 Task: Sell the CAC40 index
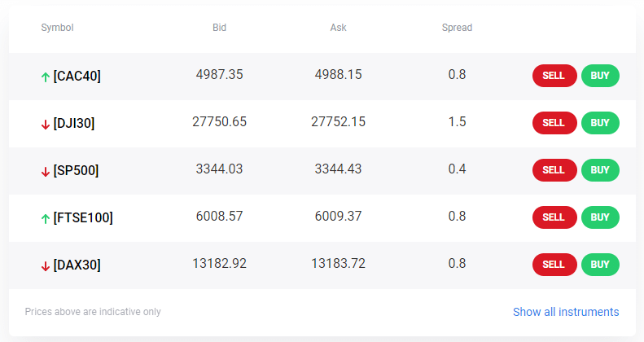coord(554,76)
